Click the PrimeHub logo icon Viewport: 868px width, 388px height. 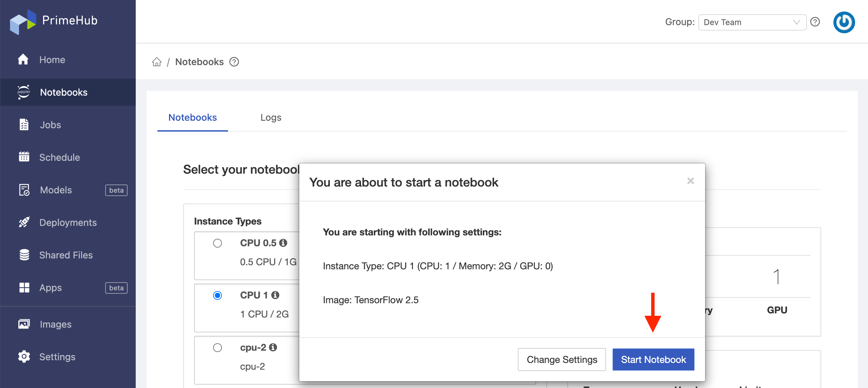click(x=23, y=22)
